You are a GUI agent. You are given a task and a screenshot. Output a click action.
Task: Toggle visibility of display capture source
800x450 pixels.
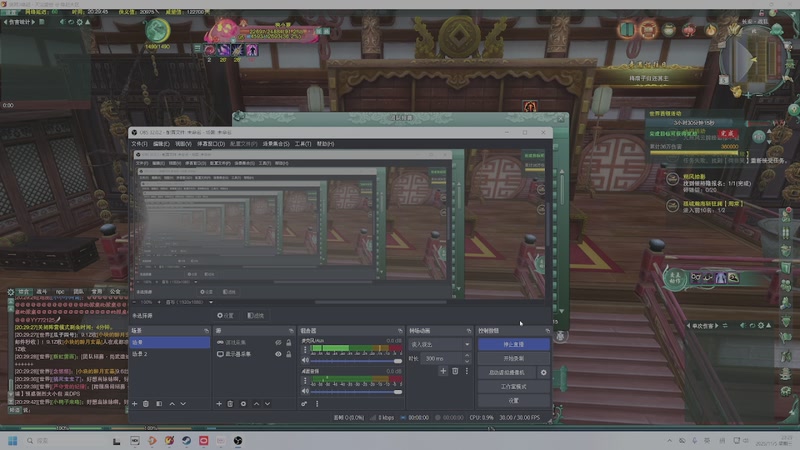tap(278, 354)
